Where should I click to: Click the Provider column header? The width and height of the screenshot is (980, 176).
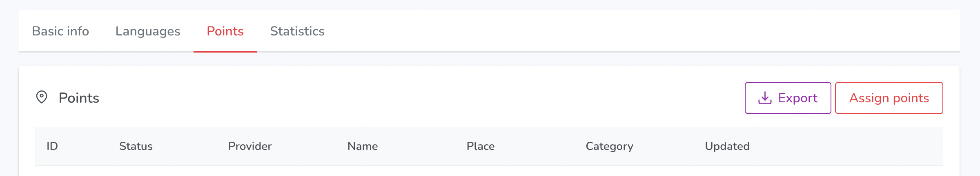[x=250, y=146]
